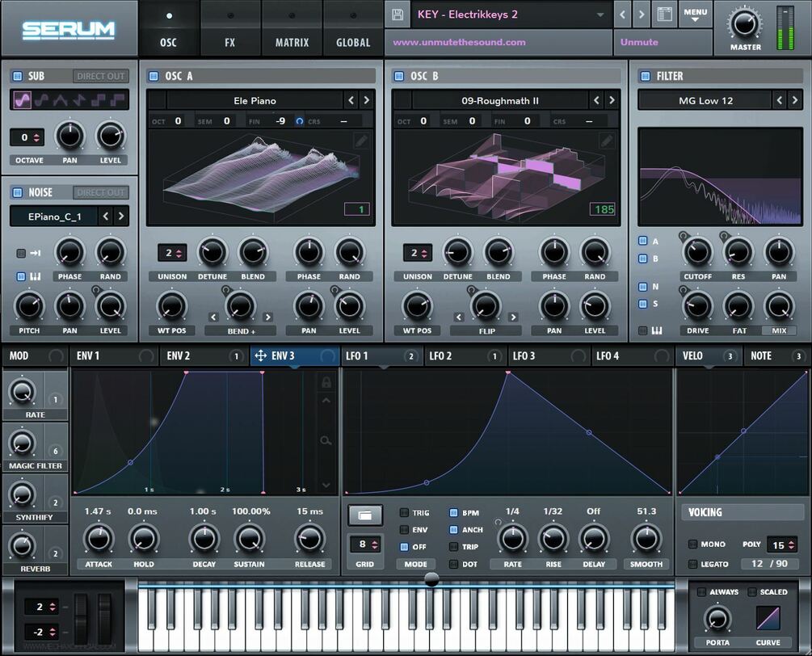Select the triangle wave shape in SUB
Image resolution: width=812 pixels, height=656 pixels.
click(x=60, y=100)
